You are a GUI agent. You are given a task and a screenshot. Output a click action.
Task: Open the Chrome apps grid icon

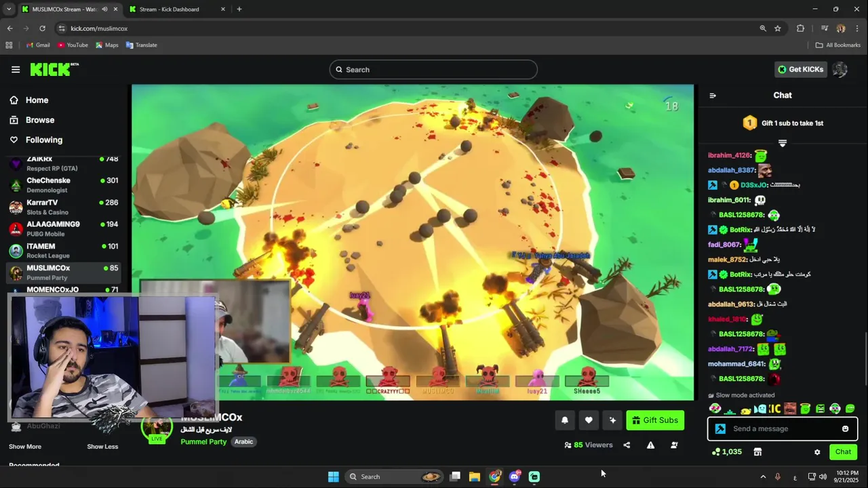tap(9, 45)
